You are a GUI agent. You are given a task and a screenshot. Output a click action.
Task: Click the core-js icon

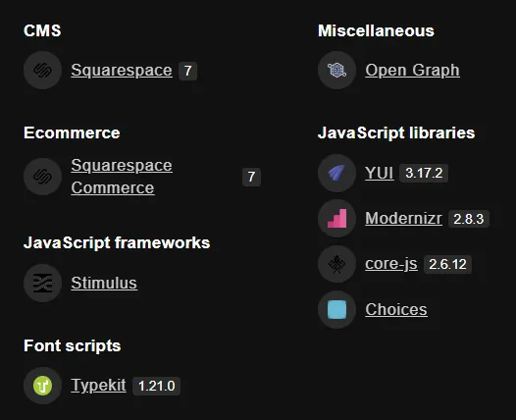click(x=336, y=264)
